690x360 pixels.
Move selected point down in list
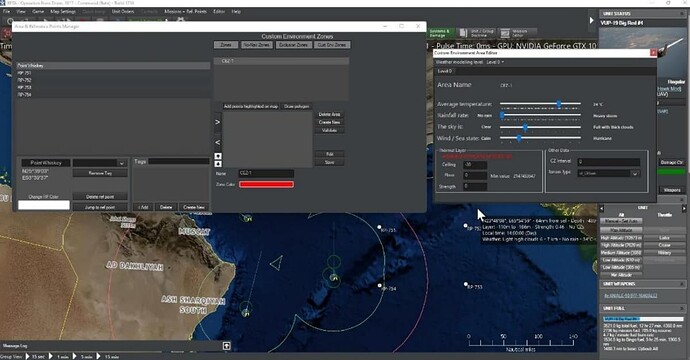(218, 156)
